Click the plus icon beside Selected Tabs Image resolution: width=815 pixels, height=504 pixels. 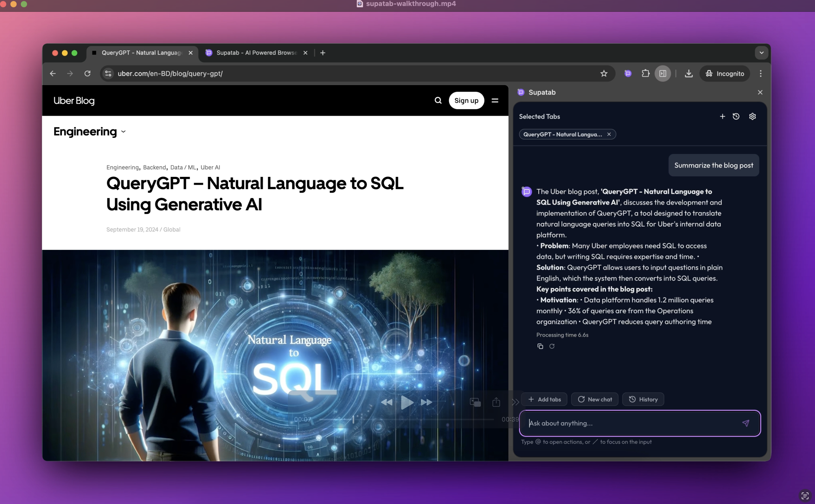tap(722, 116)
